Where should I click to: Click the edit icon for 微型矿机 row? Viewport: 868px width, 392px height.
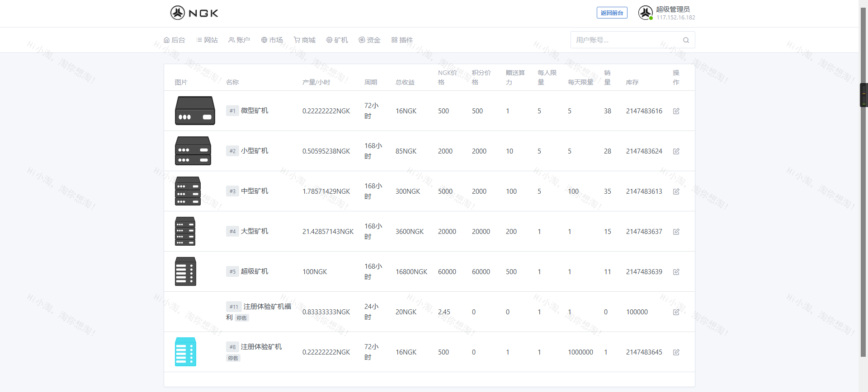(x=676, y=111)
